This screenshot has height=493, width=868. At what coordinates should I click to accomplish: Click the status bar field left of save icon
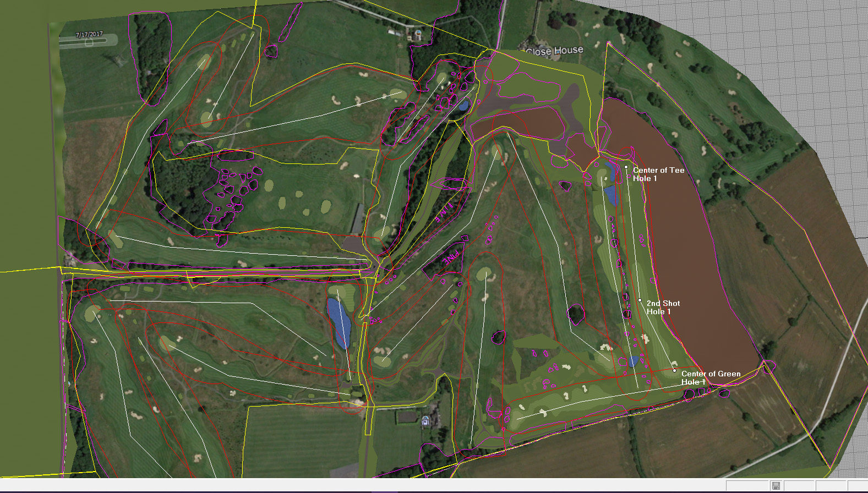[746, 486]
